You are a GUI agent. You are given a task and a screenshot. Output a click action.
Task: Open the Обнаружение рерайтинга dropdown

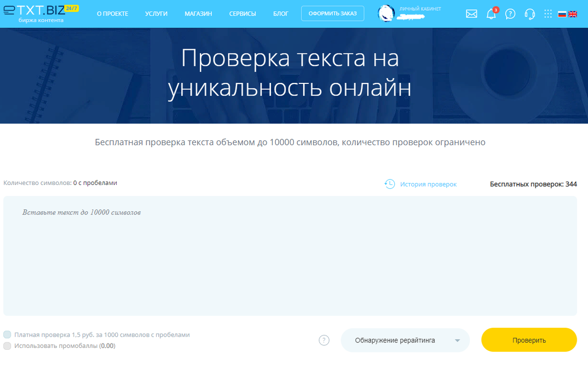[405, 340]
